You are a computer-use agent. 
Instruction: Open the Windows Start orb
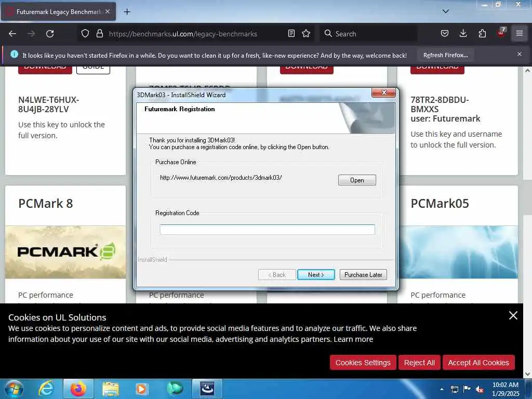point(14,389)
